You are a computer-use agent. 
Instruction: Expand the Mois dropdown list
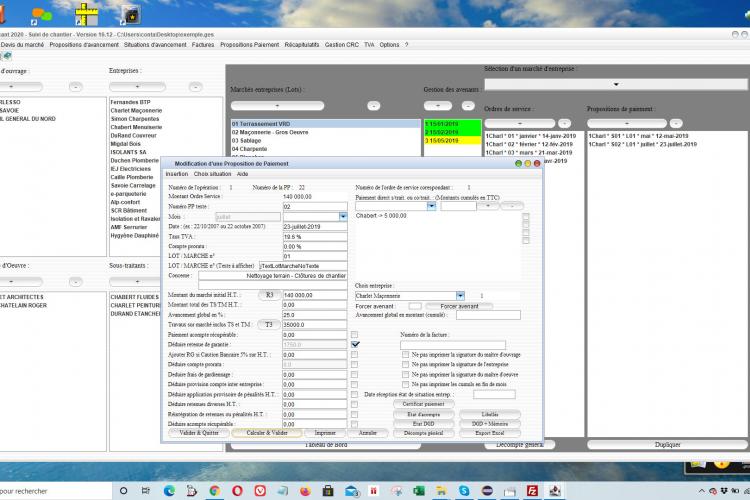[343, 217]
